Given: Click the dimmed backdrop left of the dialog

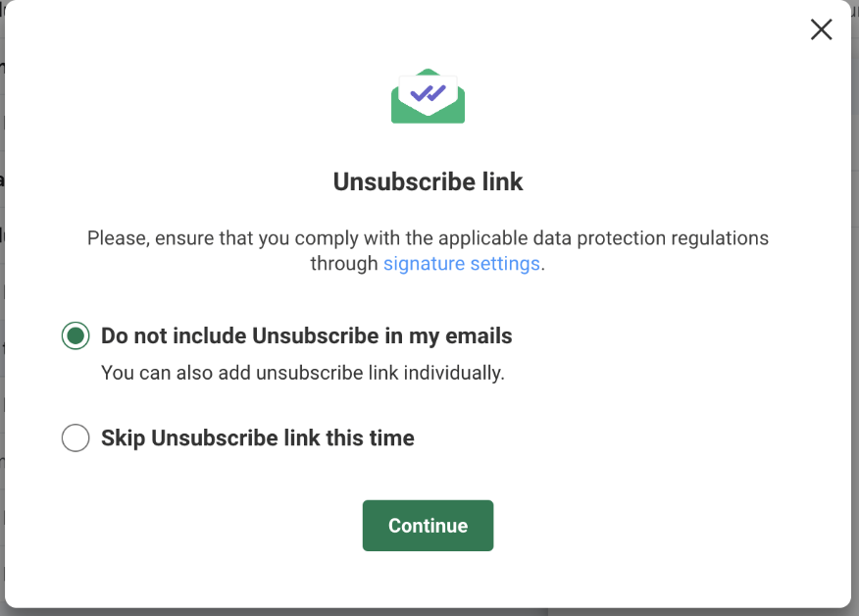Looking at the screenshot, I should 2,294.
